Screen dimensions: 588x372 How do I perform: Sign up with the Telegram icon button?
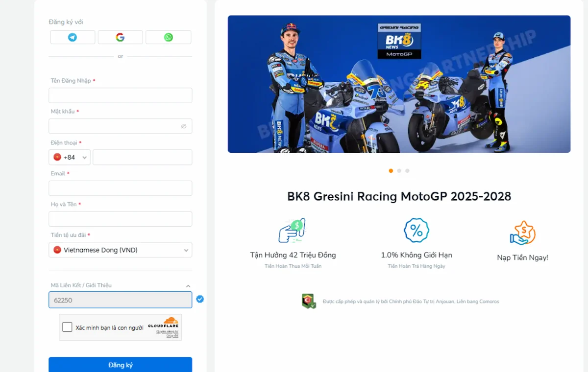tap(73, 37)
